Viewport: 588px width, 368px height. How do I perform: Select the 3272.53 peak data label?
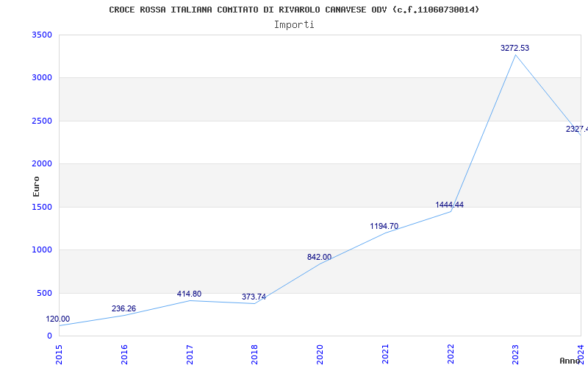click(x=515, y=48)
